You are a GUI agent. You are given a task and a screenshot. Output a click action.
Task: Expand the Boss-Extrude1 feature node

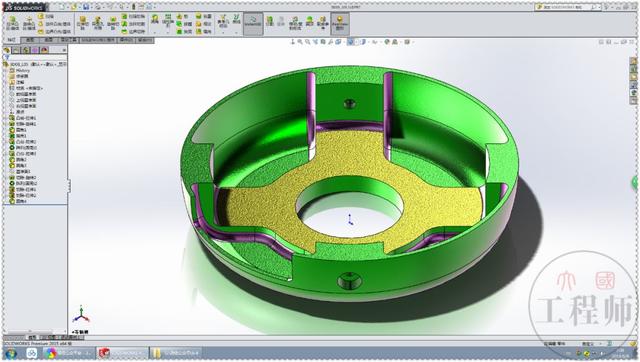(5, 118)
